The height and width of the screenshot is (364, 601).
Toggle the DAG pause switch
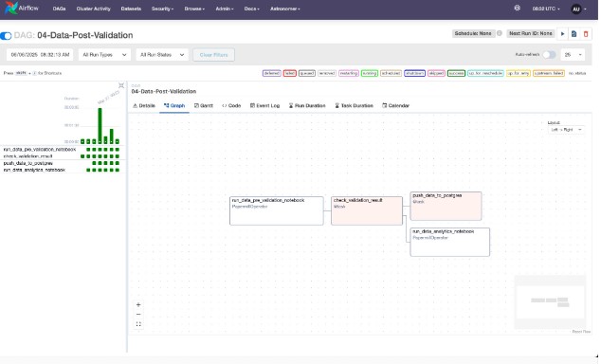pos(6,36)
